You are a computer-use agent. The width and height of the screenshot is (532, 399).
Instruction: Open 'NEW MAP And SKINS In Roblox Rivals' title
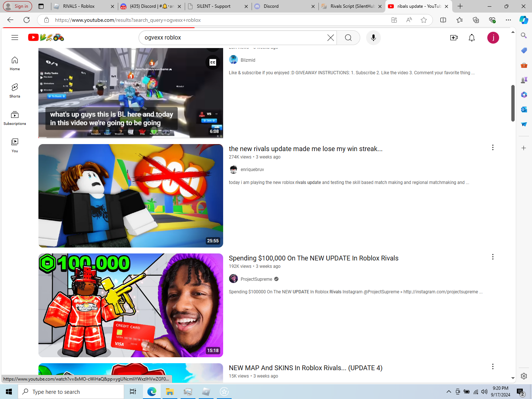306,368
